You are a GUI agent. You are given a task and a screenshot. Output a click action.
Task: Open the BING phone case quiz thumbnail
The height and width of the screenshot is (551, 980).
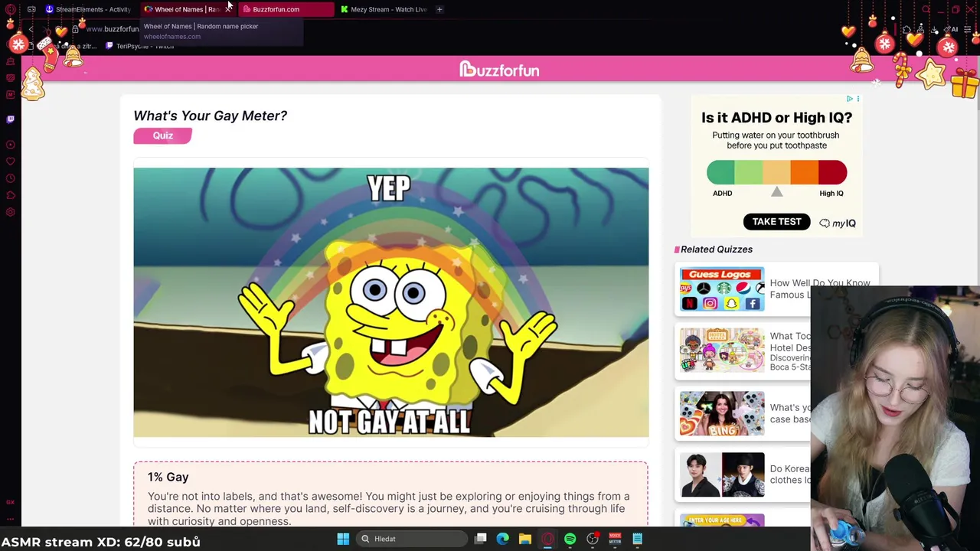722,413
